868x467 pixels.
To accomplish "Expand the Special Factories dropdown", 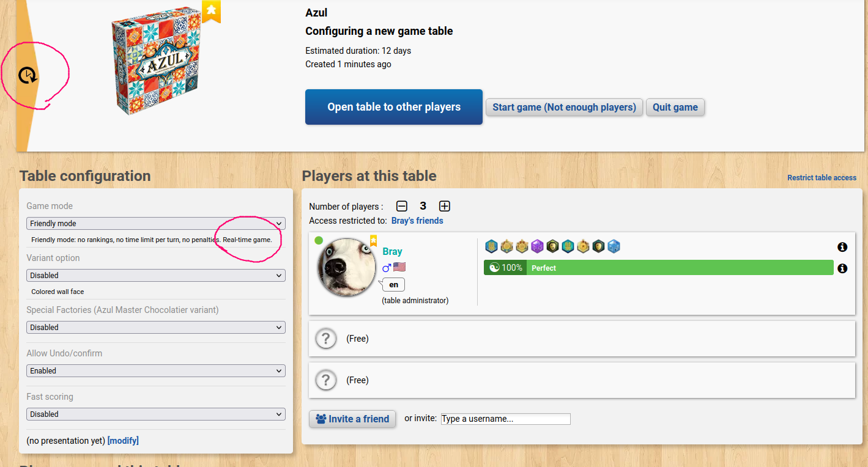I will coord(156,328).
